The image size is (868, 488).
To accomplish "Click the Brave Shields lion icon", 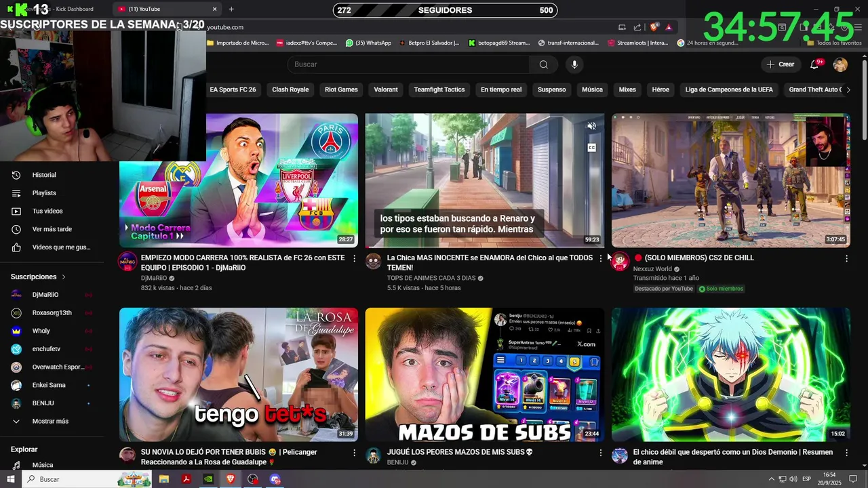I will coord(654,27).
